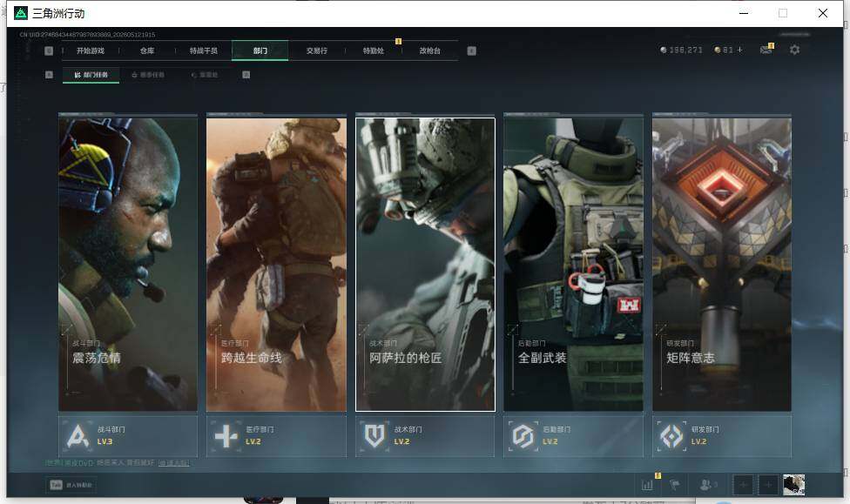850x504 pixels.
Task: Open the bar-chart stats icon
Action: 647,485
